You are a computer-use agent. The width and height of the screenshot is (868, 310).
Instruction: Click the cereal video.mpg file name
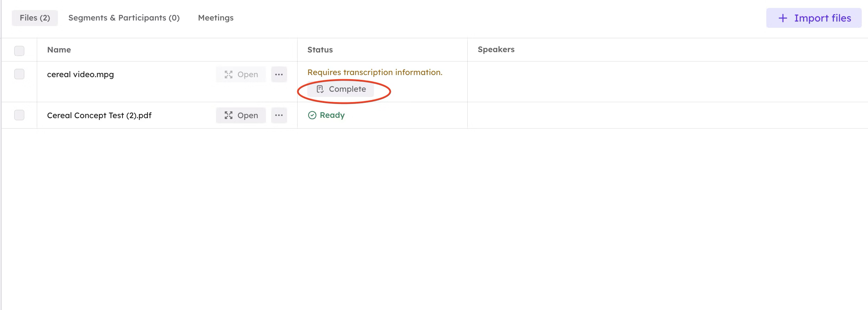pos(81,74)
